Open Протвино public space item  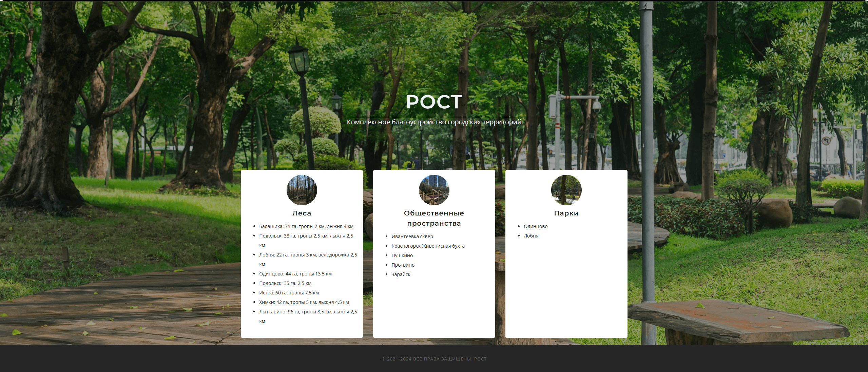coord(403,265)
